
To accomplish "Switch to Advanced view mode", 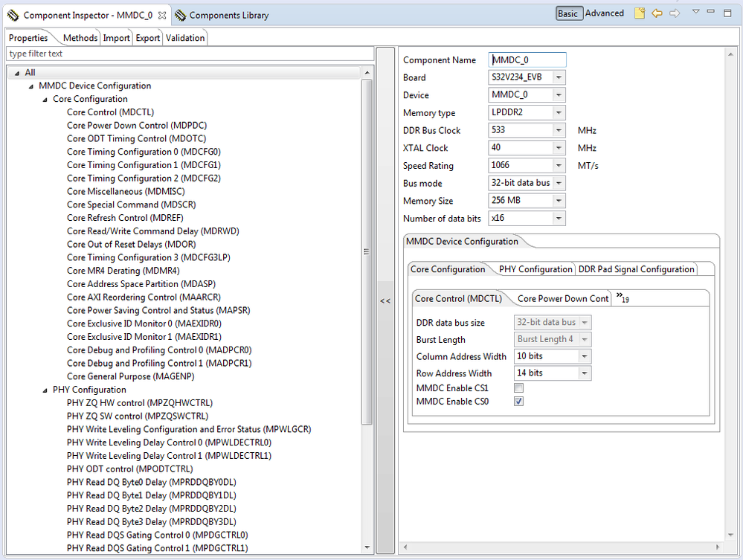I will pos(604,13).
